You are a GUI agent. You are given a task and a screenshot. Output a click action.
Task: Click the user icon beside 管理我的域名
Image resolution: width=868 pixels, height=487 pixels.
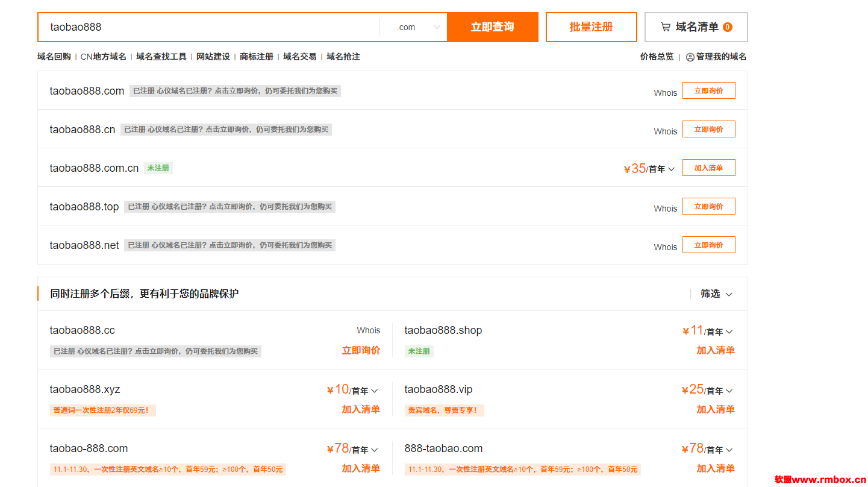pyautogui.click(x=690, y=57)
